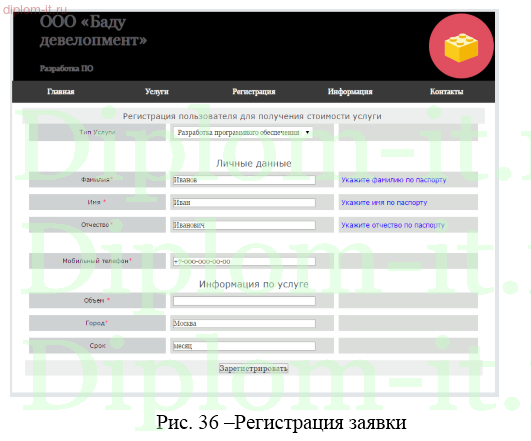Viewport: 531px width, 441px height.
Task: Focus the empty Объем input field
Action: (244, 301)
